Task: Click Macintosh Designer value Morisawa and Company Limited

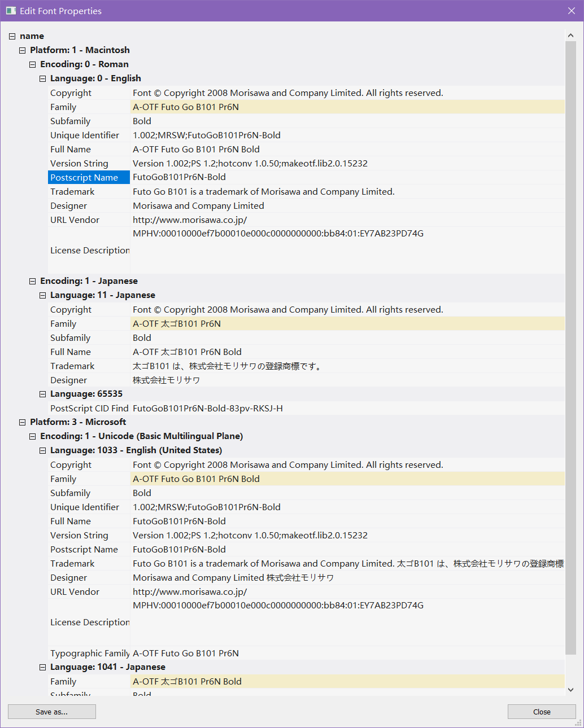Action: click(x=347, y=205)
